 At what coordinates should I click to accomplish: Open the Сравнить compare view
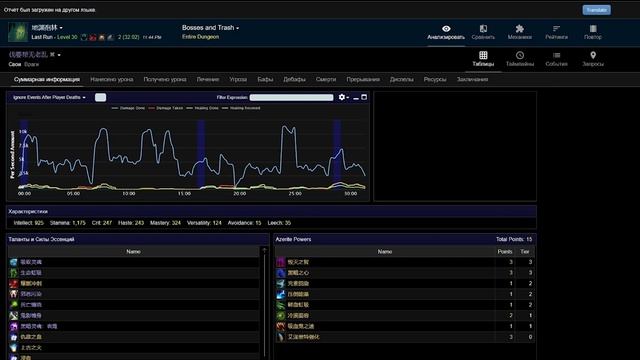(483, 32)
